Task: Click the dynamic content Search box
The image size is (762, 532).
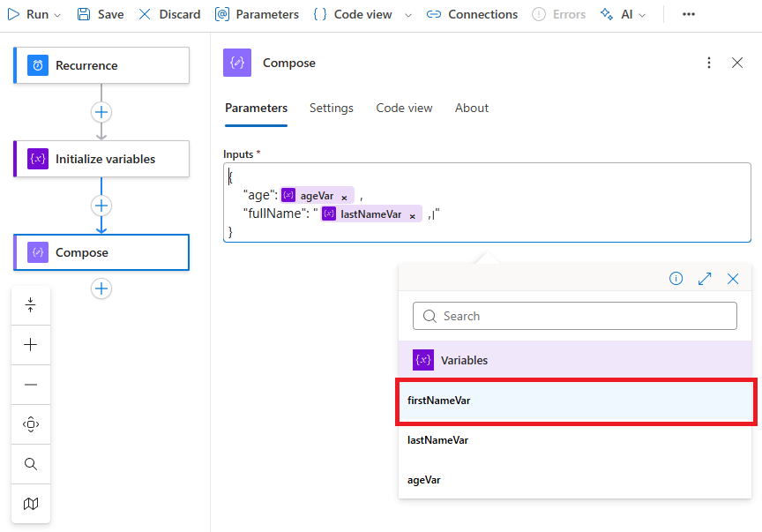Action: pyautogui.click(x=575, y=316)
